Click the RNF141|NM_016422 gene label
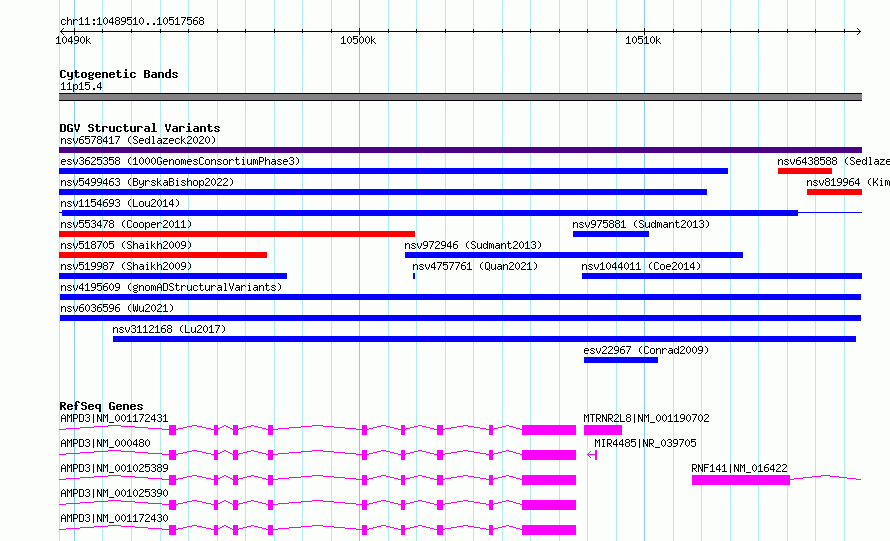Image resolution: width=890 pixels, height=541 pixels. [739, 468]
